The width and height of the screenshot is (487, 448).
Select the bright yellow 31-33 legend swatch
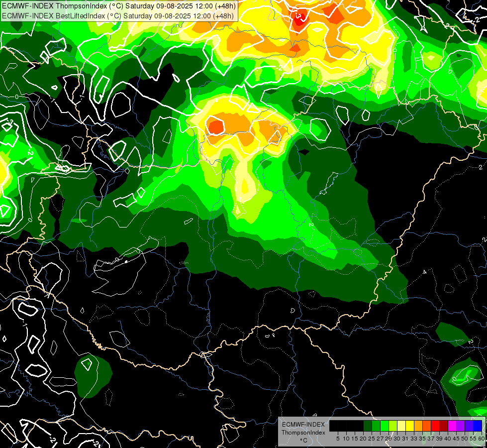[410, 426]
